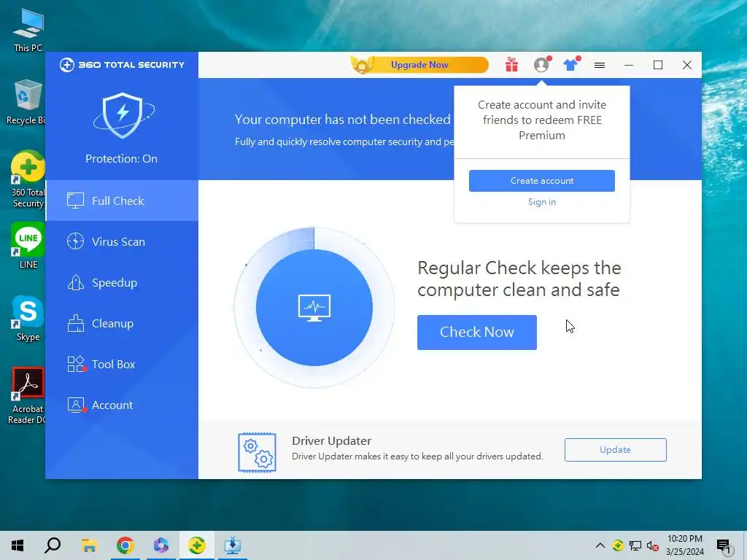Click the 'Your computer has not been checked' heading
747x560 pixels.
(x=343, y=120)
